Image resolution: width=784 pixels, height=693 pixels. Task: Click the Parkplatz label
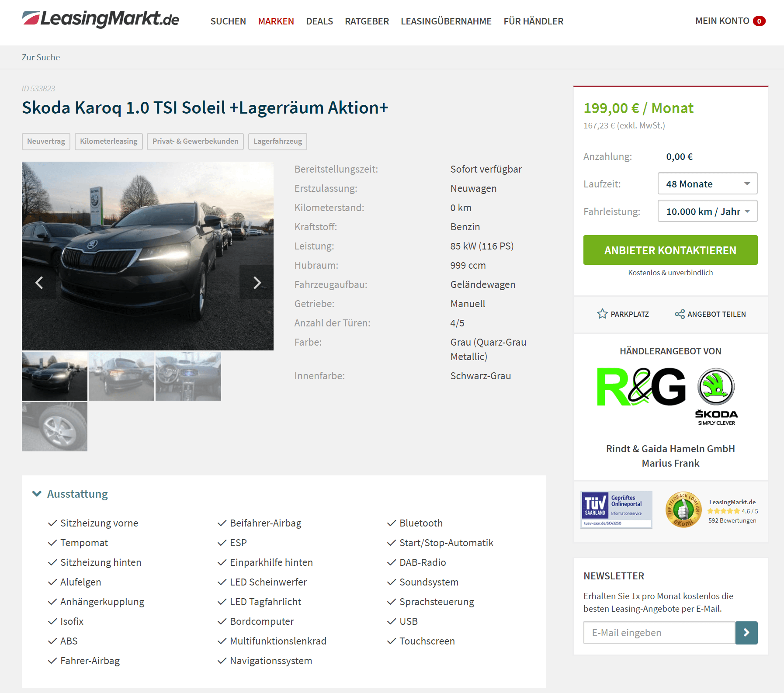630,314
